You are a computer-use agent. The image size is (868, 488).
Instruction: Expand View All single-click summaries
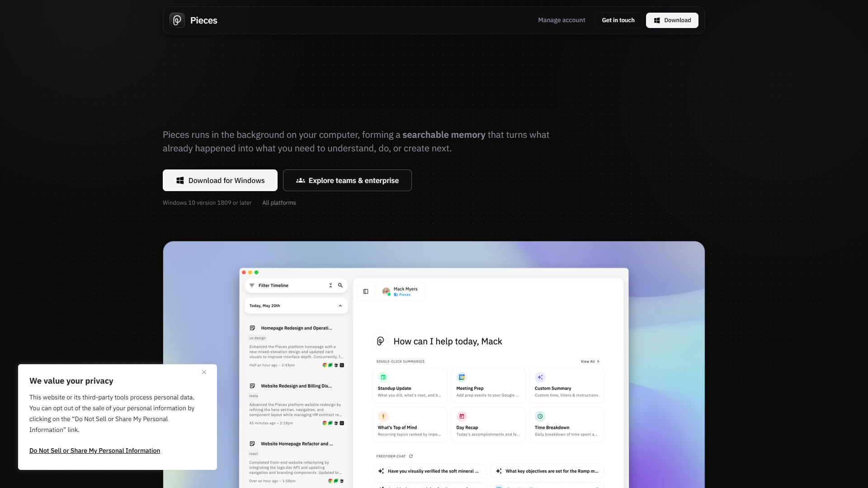590,361
